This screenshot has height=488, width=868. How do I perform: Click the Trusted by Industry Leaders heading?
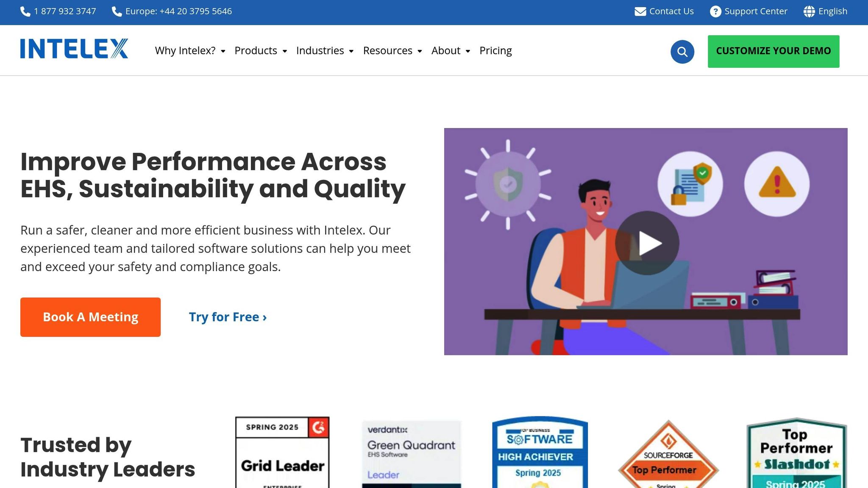point(108,457)
